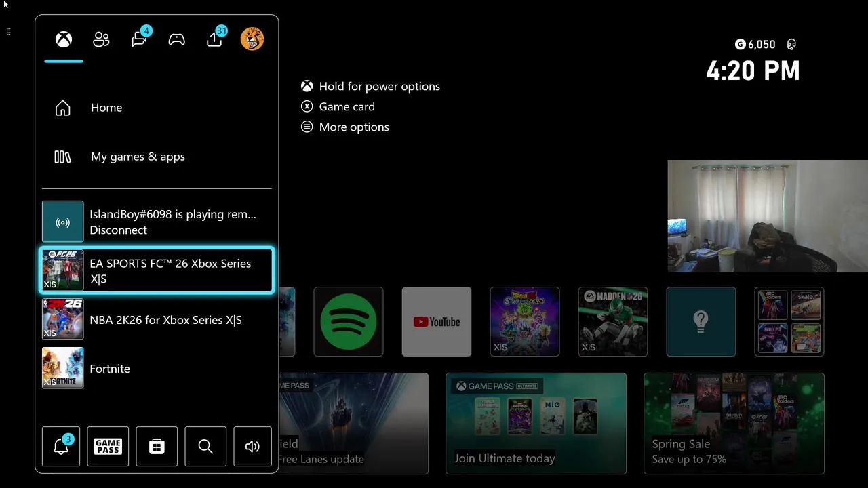Click the remote play broadcast icon
Screen dimensions: 868x488
[x=63, y=222]
